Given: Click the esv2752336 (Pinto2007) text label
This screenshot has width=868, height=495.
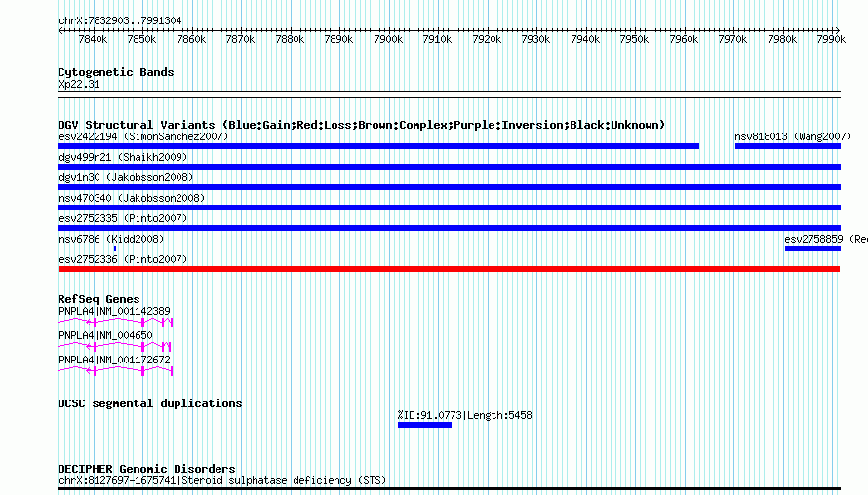Looking at the screenshot, I should (123, 259).
